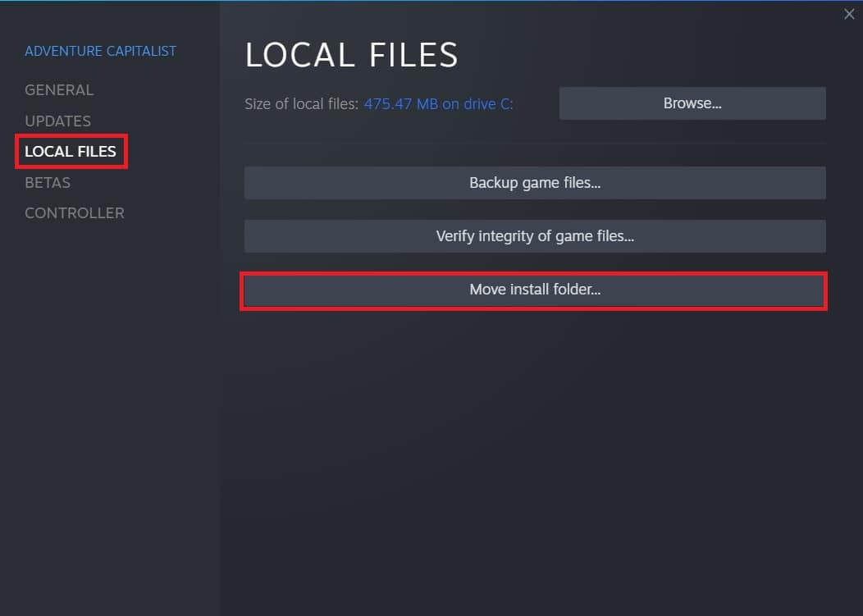Open the local files size link on drive C
The width and height of the screenshot is (863, 616).
pos(438,103)
